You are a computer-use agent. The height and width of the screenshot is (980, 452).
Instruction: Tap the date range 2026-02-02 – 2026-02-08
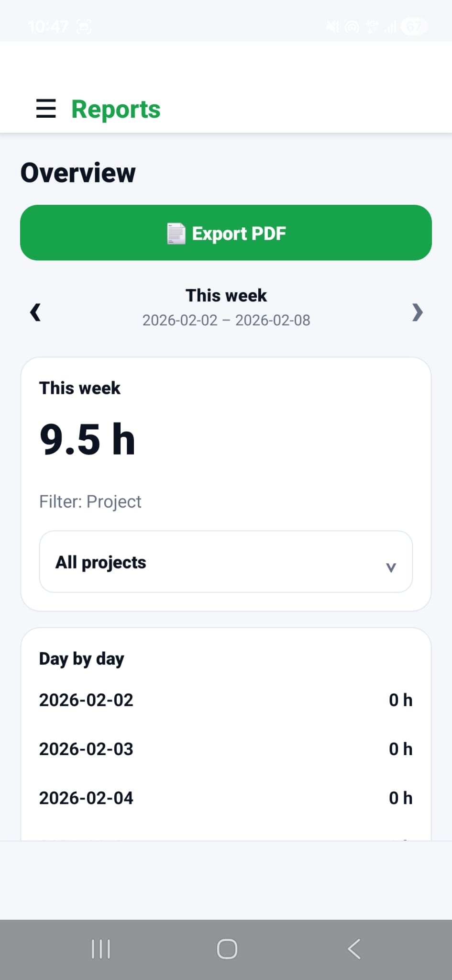click(226, 320)
